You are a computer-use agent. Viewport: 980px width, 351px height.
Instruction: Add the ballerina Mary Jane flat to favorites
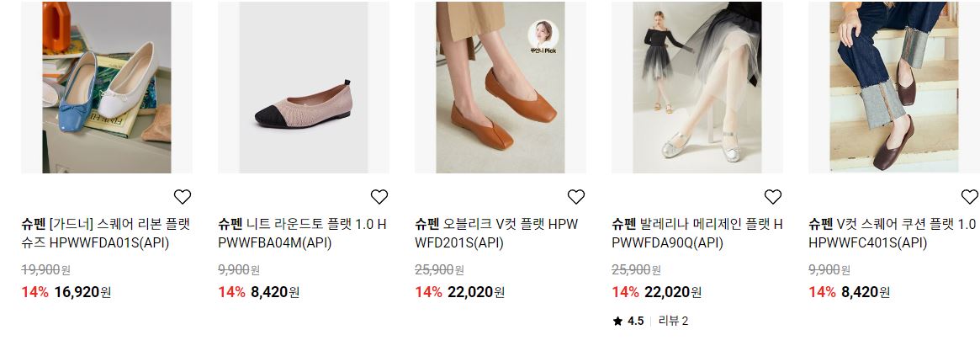coord(773,196)
